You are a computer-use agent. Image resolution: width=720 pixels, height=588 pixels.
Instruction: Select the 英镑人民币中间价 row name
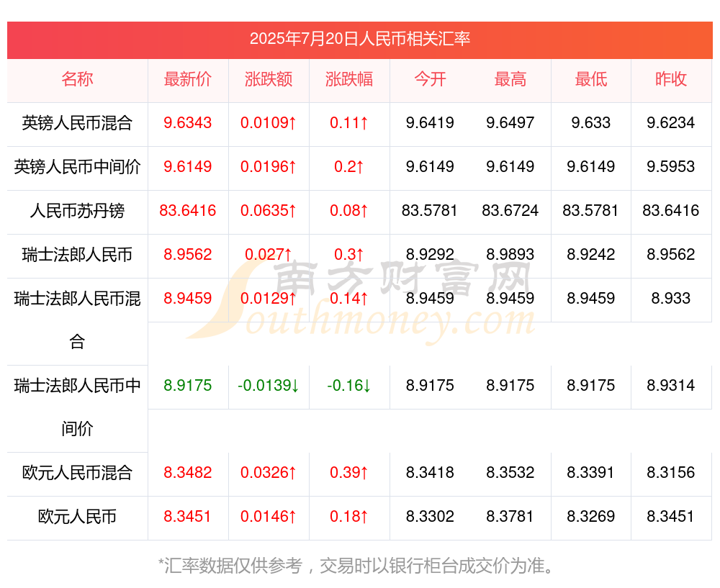(x=77, y=167)
